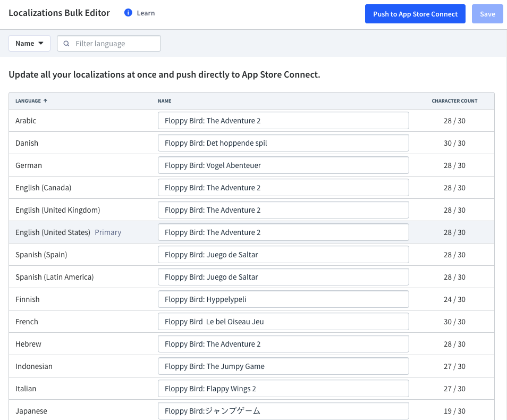The image size is (507, 420).
Task: Select the English (United States) label
Action: coord(53,232)
